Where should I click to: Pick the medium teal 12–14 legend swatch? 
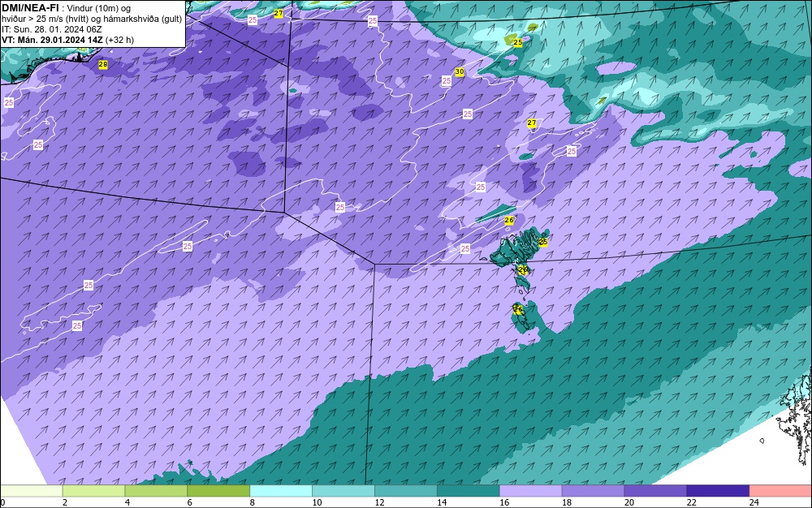coord(406,491)
